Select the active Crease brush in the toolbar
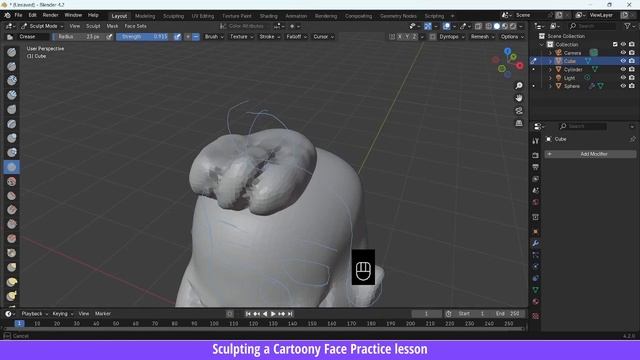The height and width of the screenshot is (360, 640). pos(12,167)
